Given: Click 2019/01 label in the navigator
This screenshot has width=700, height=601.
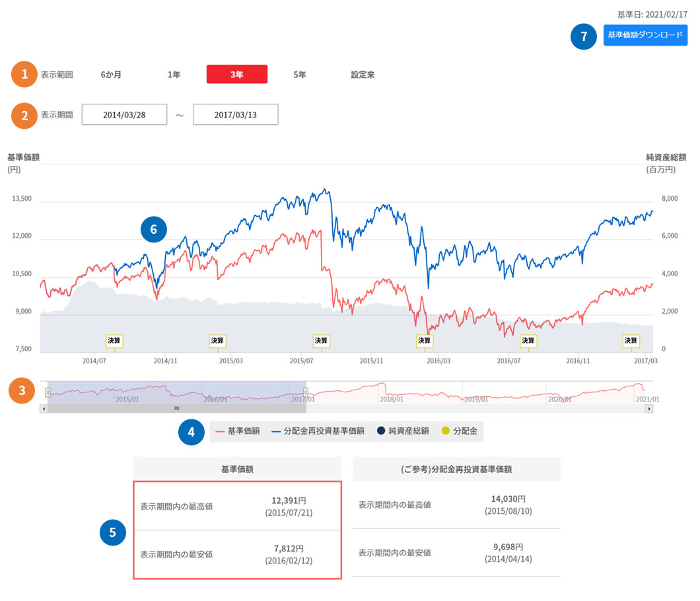Looking at the screenshot, I should [476, 399].
